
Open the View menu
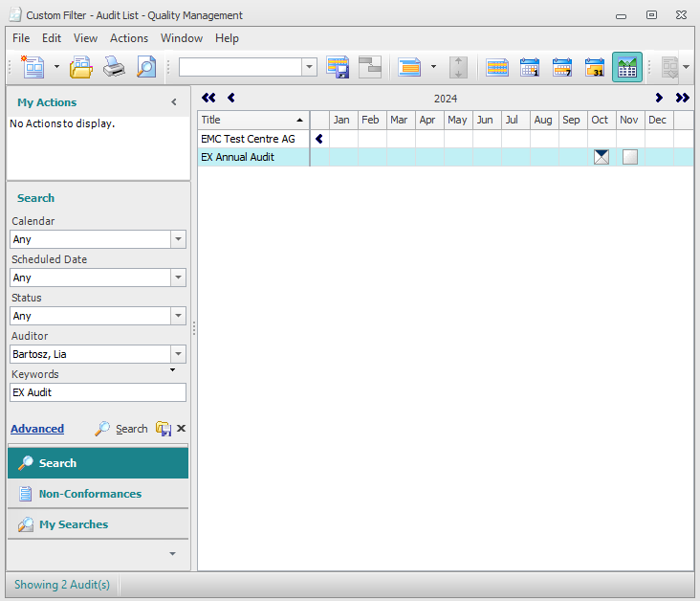tap(86, 38)
